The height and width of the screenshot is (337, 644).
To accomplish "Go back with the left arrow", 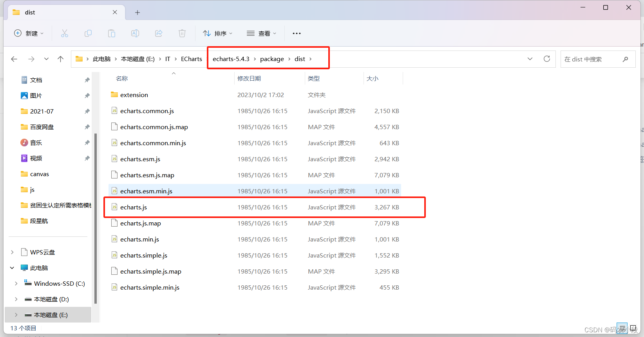I will tap(14, 59).
